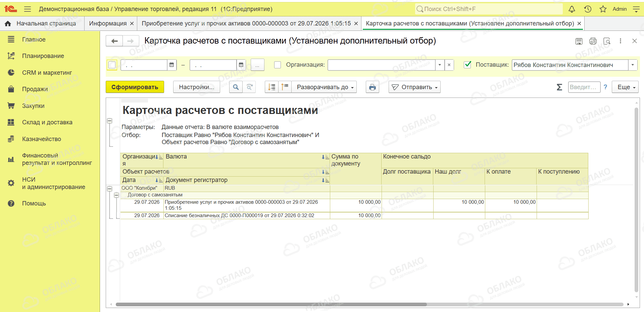644x312 pixels.
Task: Open favorites star icon
Action: point(603,9)
